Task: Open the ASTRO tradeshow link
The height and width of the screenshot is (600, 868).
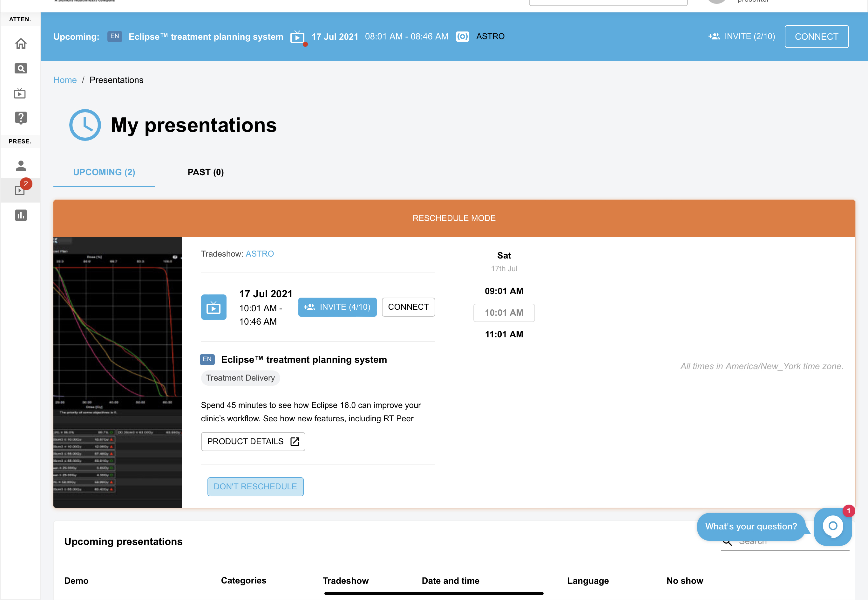Action: [x=260, y=254]
